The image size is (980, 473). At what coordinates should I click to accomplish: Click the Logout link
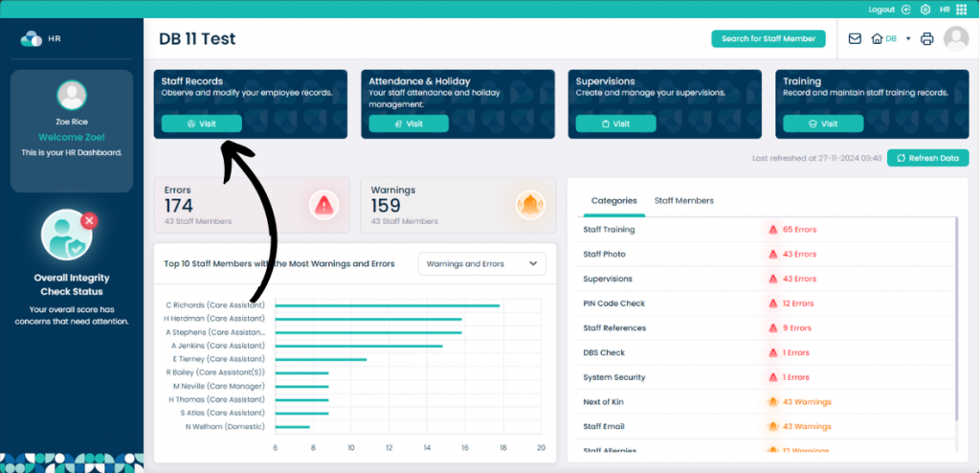(x=881, y=10)
